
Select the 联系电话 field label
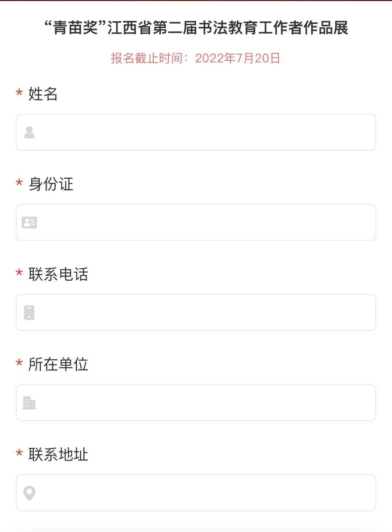pos(58,274)
